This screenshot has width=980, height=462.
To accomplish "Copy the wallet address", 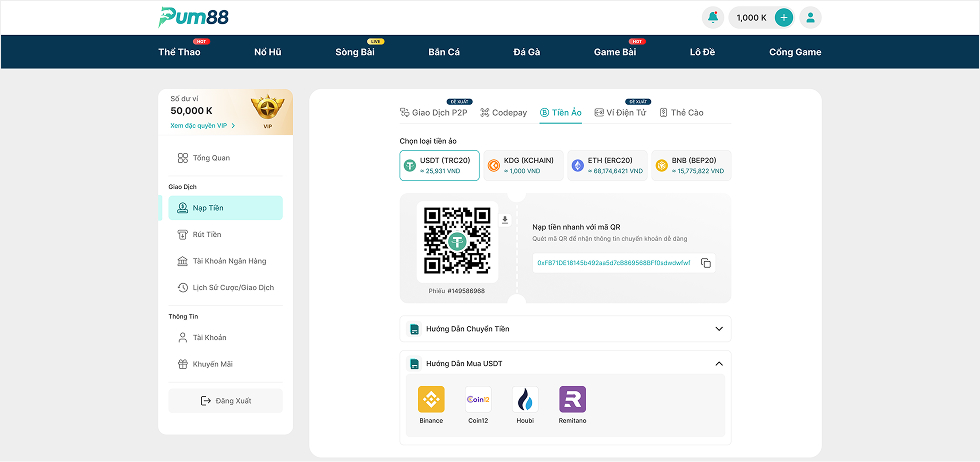I will click(x=706, y=263).
